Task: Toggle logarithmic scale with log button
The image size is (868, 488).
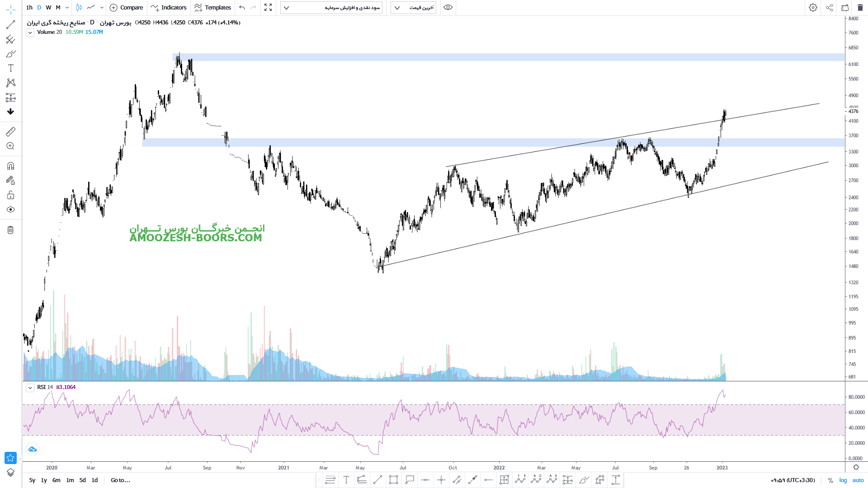Action: [x=843, y=480]
